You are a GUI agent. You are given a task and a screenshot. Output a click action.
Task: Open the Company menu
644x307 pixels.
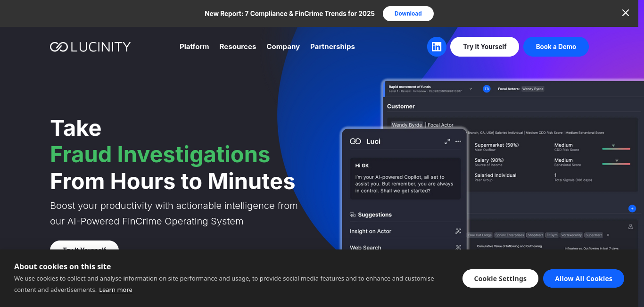coord(283,47)
